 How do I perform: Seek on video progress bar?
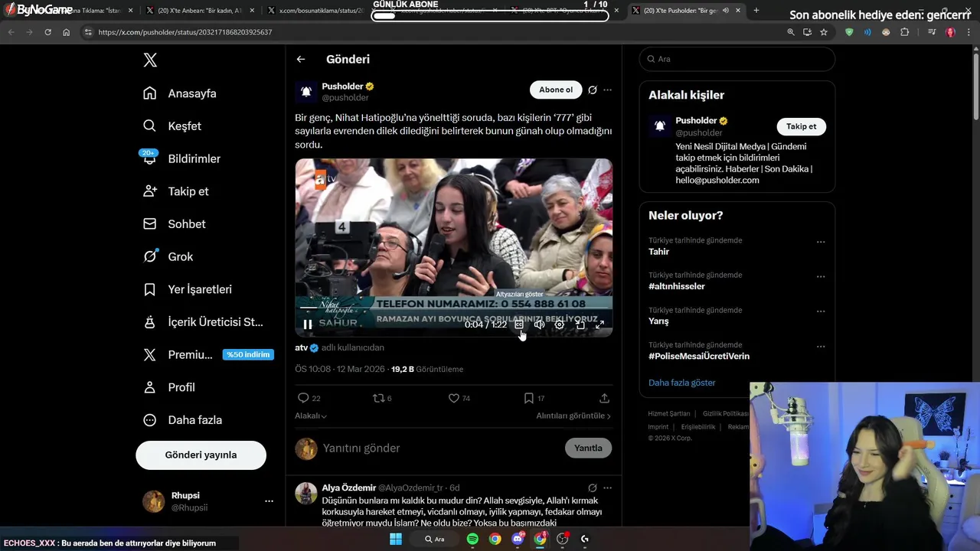(454, 308)
